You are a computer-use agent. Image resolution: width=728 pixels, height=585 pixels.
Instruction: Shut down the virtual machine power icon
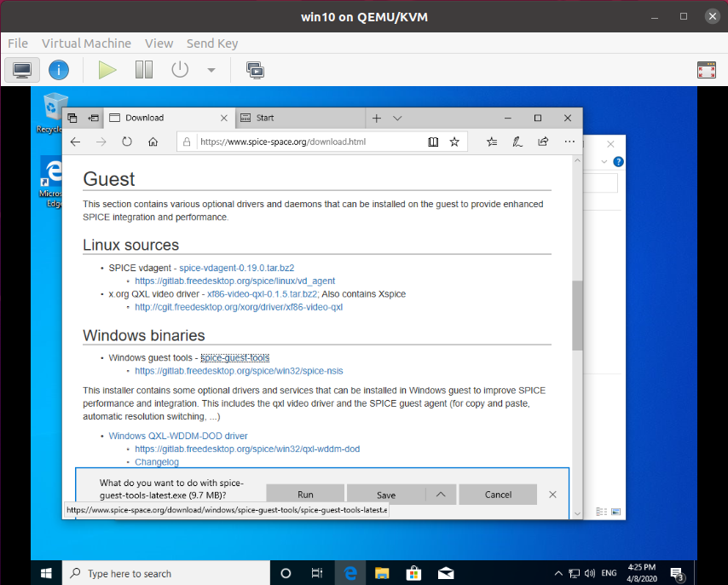point(180,70)
